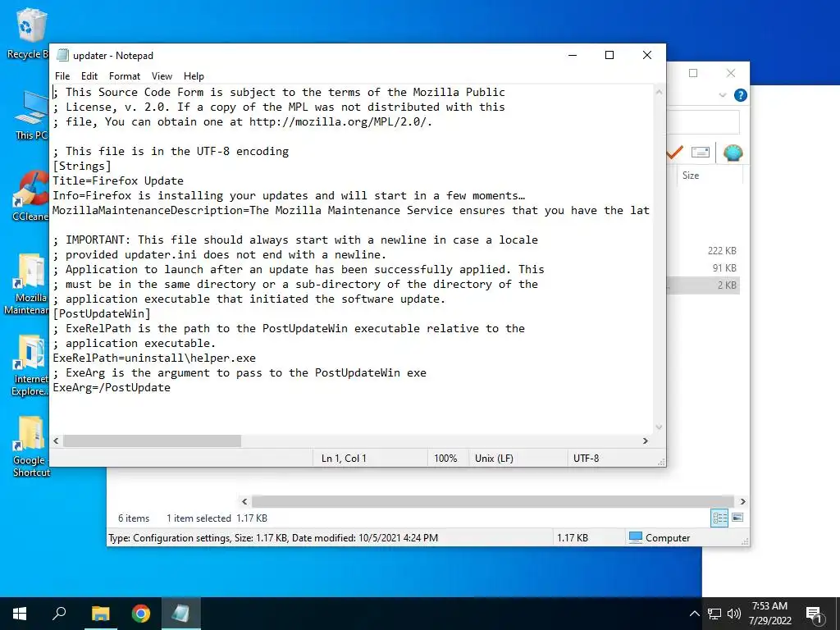The height and width of the screenshot is (630, 840).
Task: Open the Format menu in Notepad
Action: (x=125, y=76)
